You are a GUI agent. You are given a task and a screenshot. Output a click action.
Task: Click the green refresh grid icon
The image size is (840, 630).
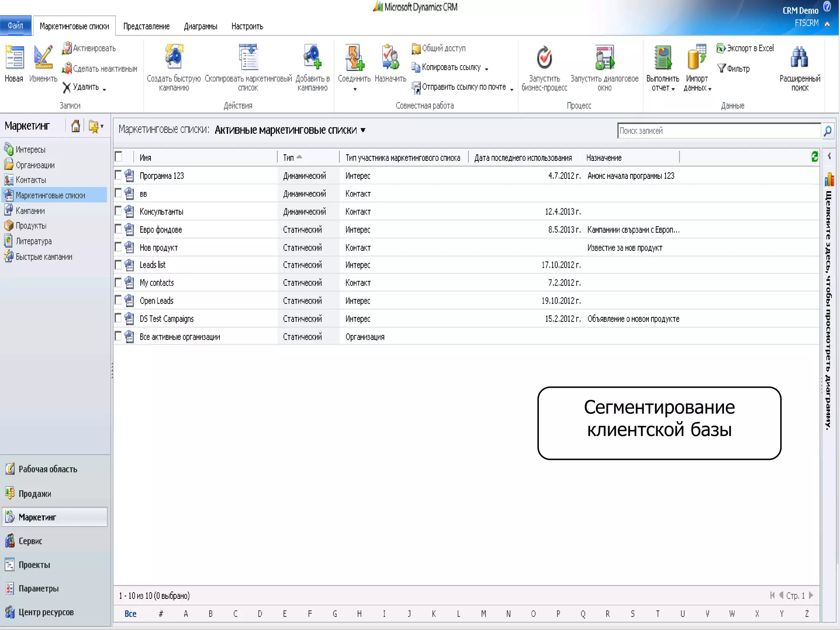pyautogui.click(x=815, y=157)
